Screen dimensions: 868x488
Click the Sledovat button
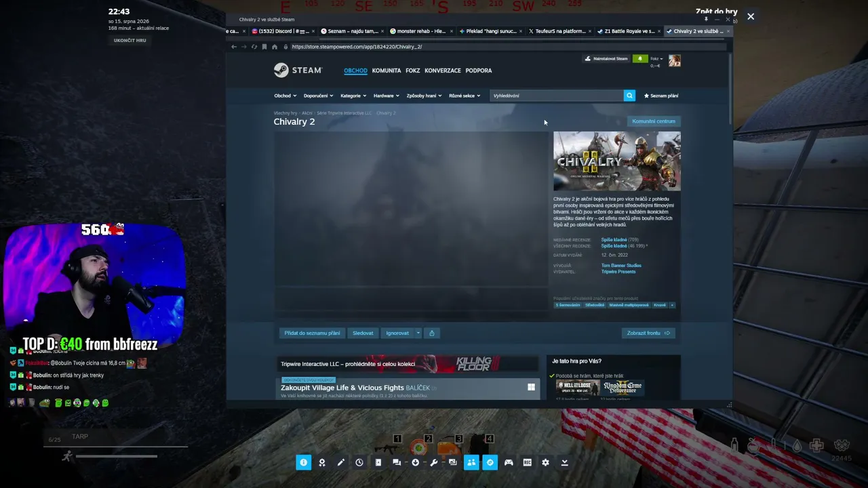coord(363,333)
